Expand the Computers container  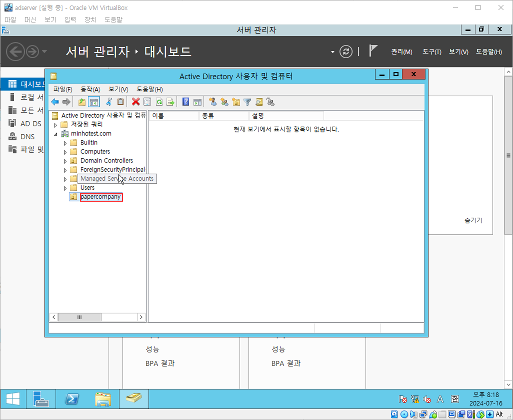point(65,152)
